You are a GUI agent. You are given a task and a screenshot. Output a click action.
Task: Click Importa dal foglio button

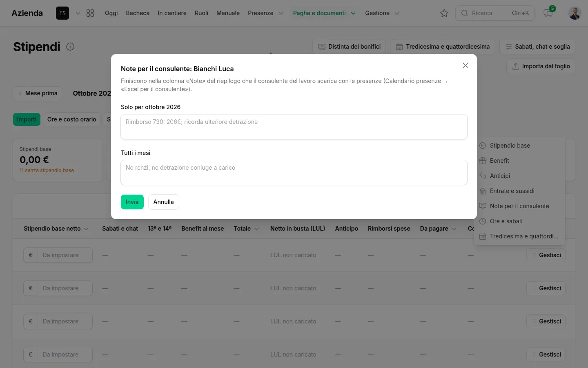(x=541, y=66)
